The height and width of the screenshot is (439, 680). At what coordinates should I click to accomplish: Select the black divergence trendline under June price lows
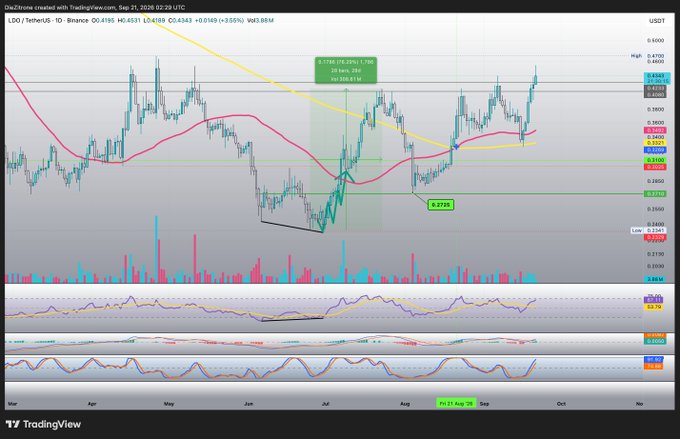click(x=292, y=227)
